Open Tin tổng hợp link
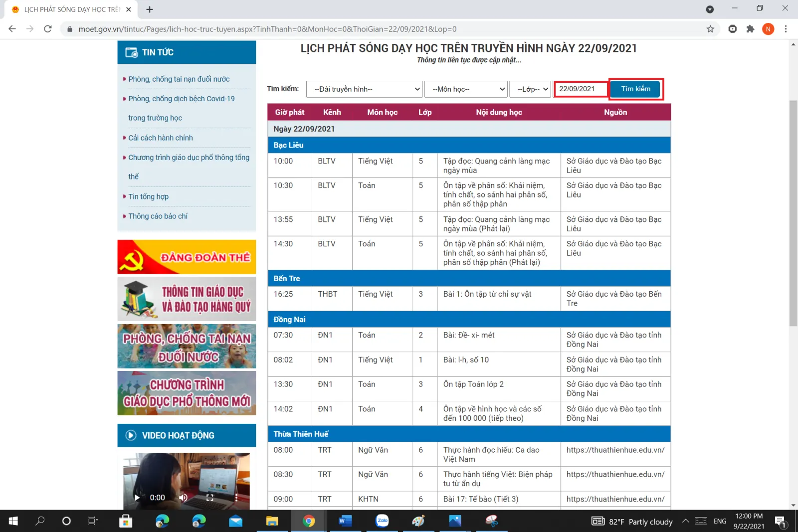The image size is (798, 532). pyautogui.click(x=148, y=196)
